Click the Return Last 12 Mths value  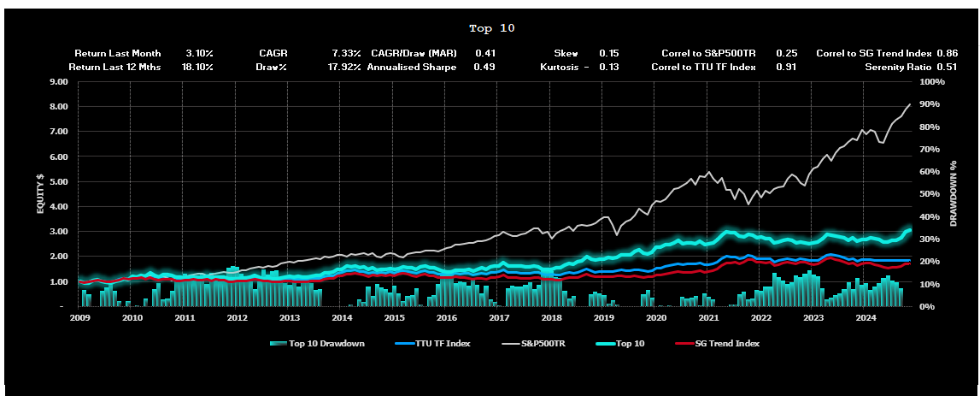(197, 67)
